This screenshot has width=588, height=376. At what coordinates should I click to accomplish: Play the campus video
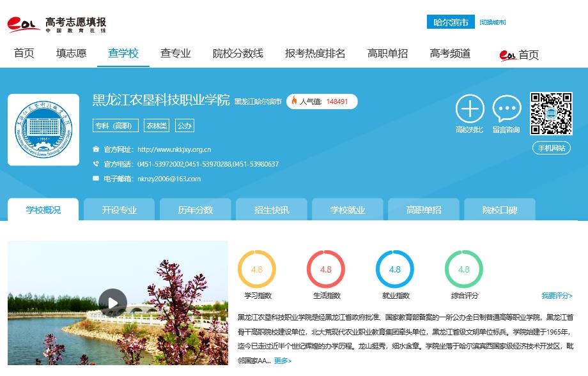112,303
